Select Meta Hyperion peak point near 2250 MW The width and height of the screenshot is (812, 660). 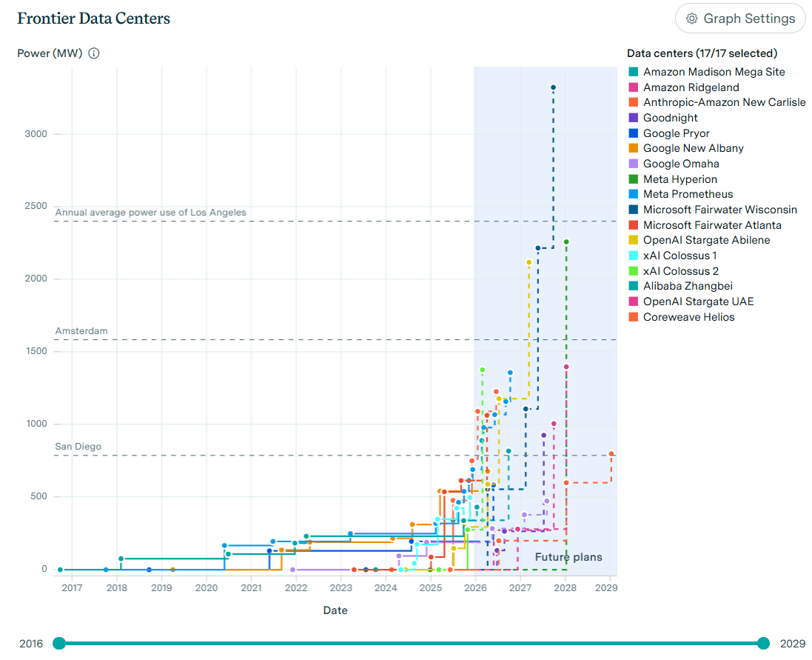[566, 242]
